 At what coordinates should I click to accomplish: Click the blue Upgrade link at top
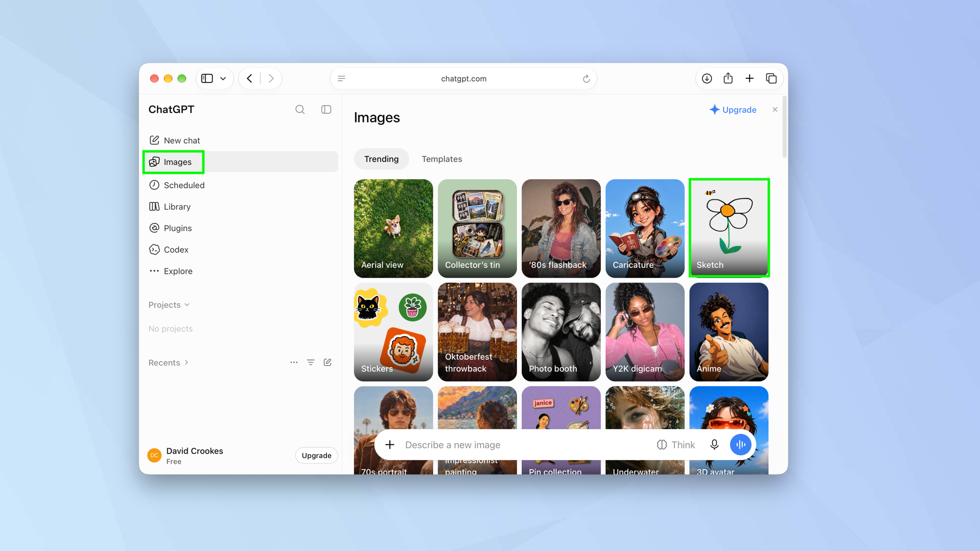click(733, 110)
